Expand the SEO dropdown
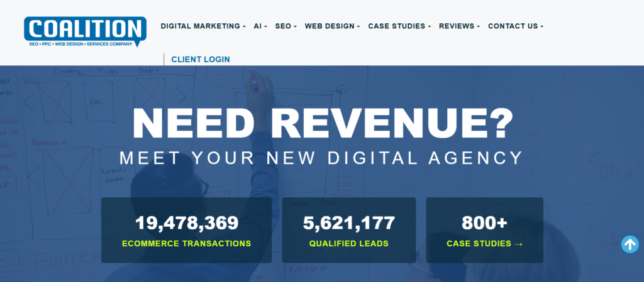 coord(286,26)
